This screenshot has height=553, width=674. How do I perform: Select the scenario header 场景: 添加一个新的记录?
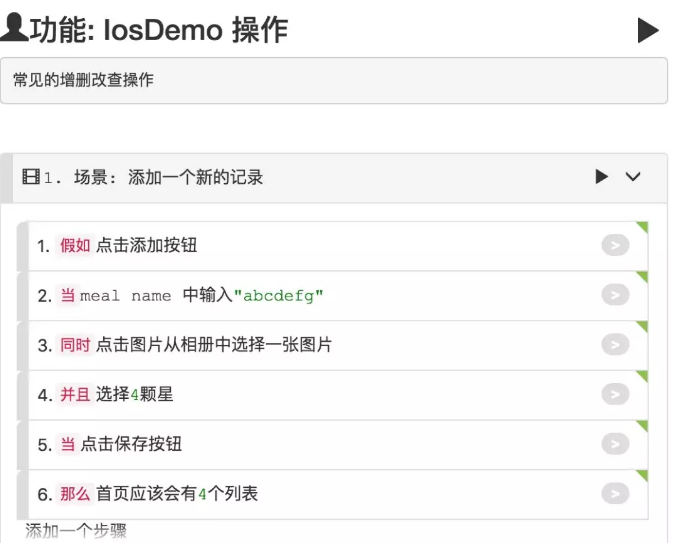168,177
